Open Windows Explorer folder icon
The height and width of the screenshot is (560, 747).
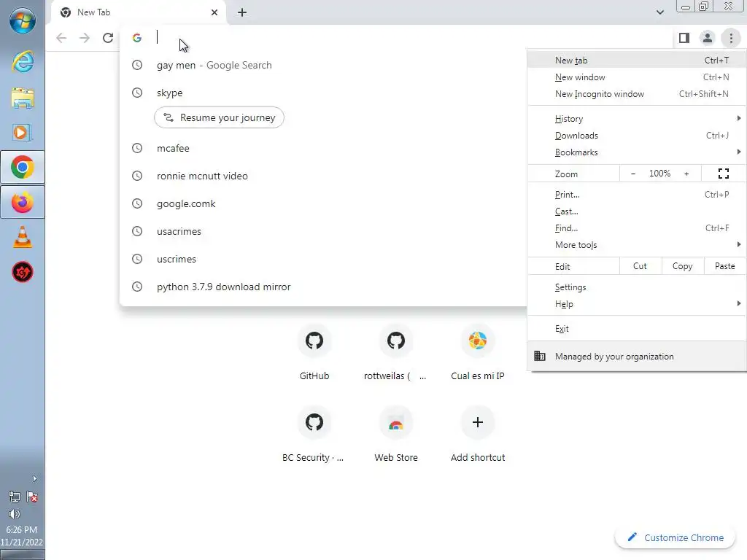pyautogui.click(x=23, y=98)
